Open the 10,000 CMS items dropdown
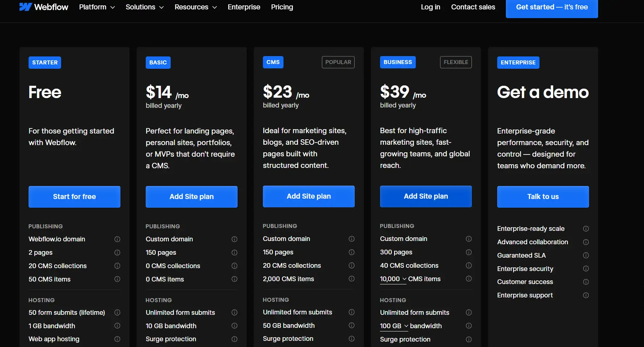This screenshot has height=347, width=644. pos(393,279)
